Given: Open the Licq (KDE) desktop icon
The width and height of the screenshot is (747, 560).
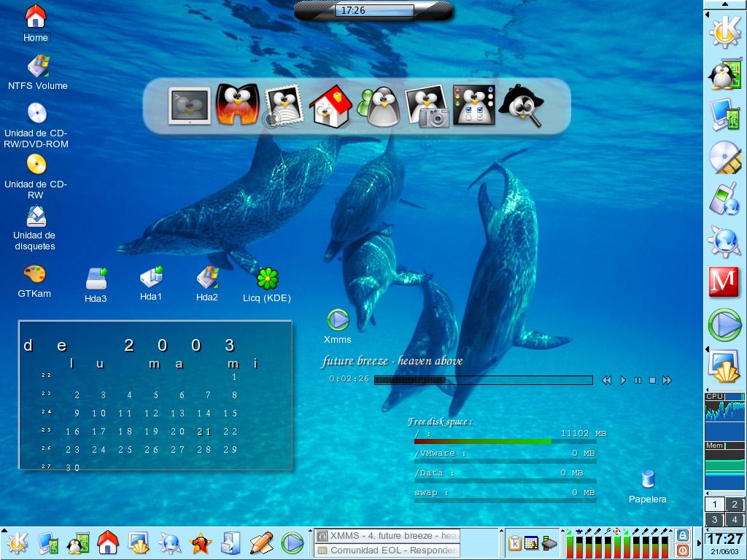Looking at the screenshot, I should click(267, 279).
